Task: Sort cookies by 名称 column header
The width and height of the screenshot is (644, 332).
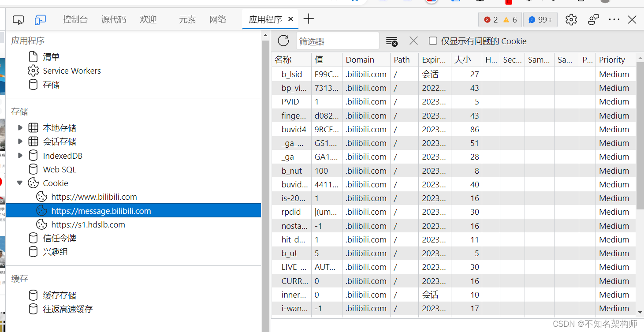Action: coord(291,60)
